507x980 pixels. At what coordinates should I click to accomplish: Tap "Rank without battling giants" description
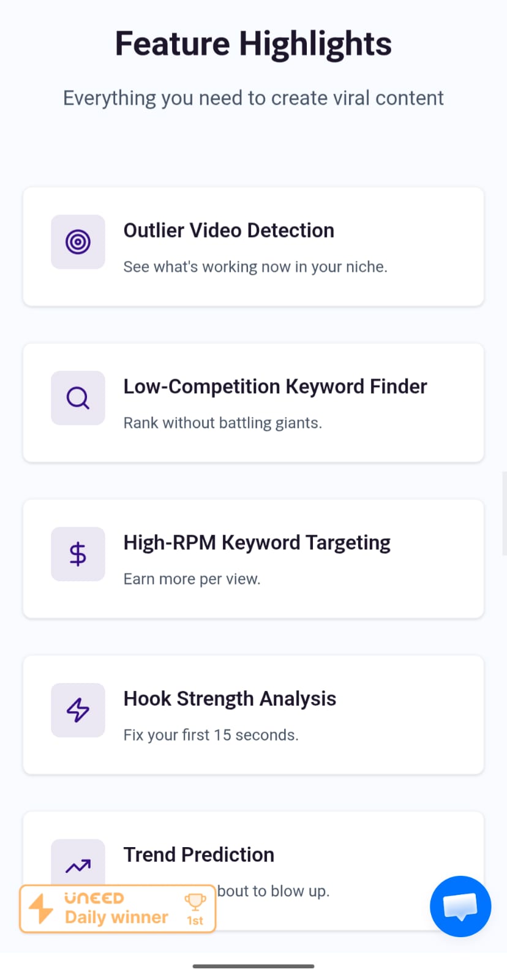223,423
